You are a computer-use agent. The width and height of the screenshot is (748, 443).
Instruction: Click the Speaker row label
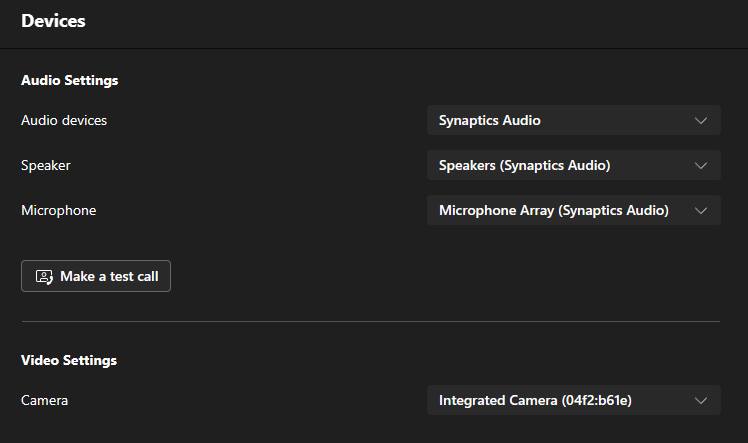46,165
